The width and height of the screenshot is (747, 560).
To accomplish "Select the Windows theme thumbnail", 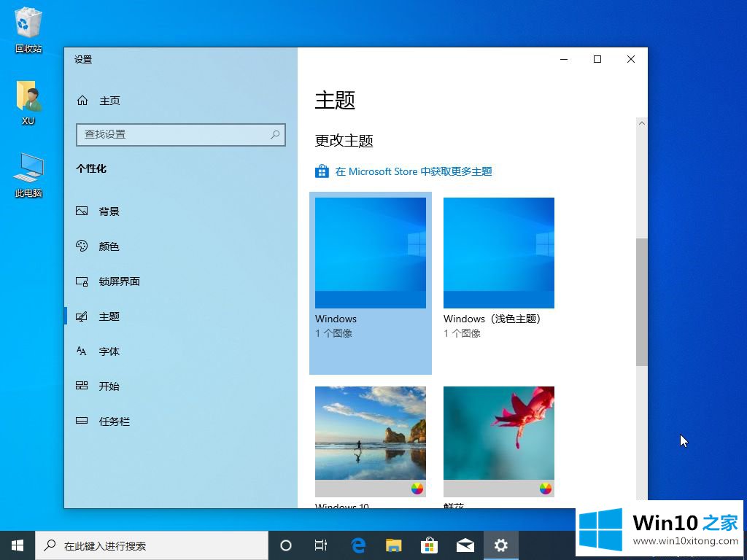I will [x=371, y=253].
